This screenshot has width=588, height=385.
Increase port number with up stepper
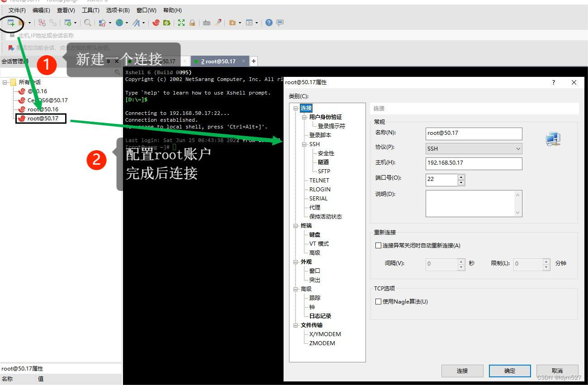(461, 177)
